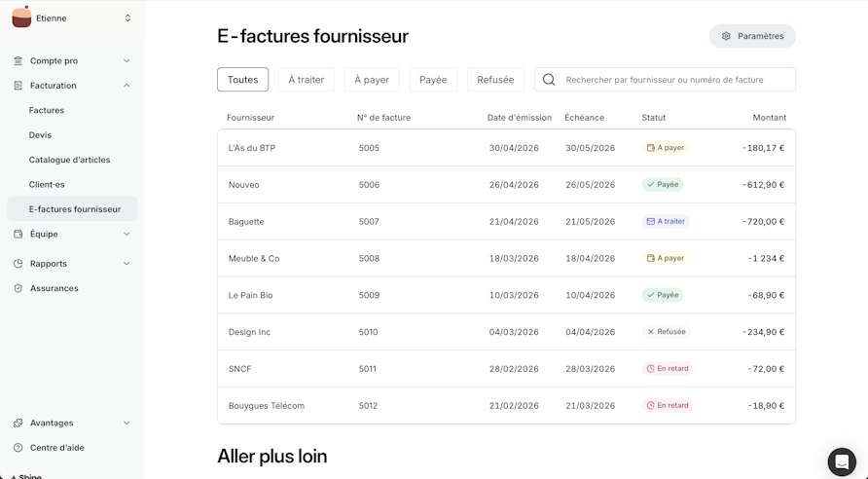The image size is (868, 479).
Task: Click the Payée checkmark icon for Nouveo
Action: pos(651,184)
